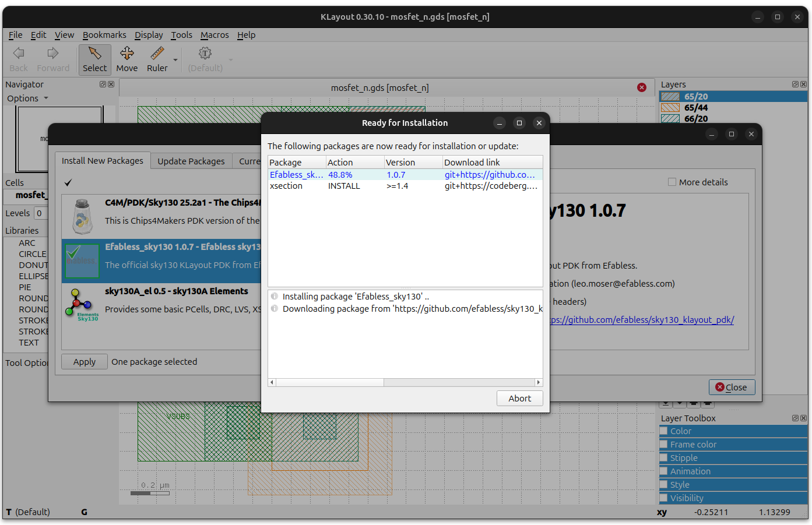Image resolution: width=812 pixels, height=525 pixels.
Task: Click the Forward navigation arrow icon
Action: click(53, 54)
